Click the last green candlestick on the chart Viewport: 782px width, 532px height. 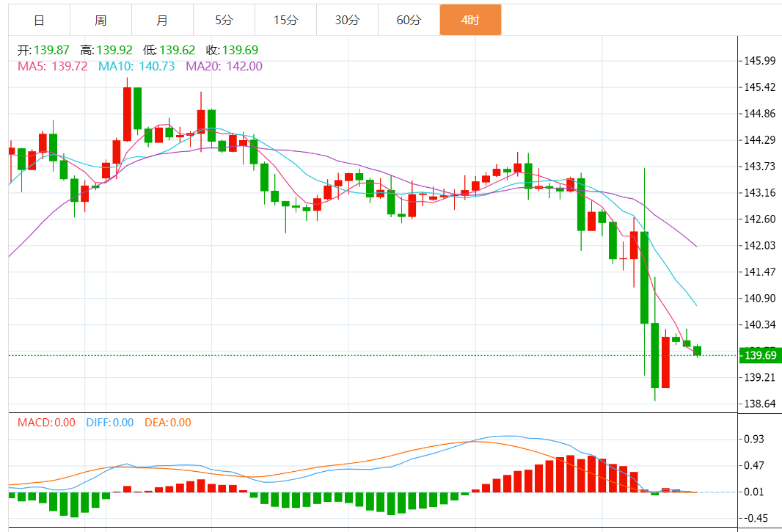click(697, 351)
